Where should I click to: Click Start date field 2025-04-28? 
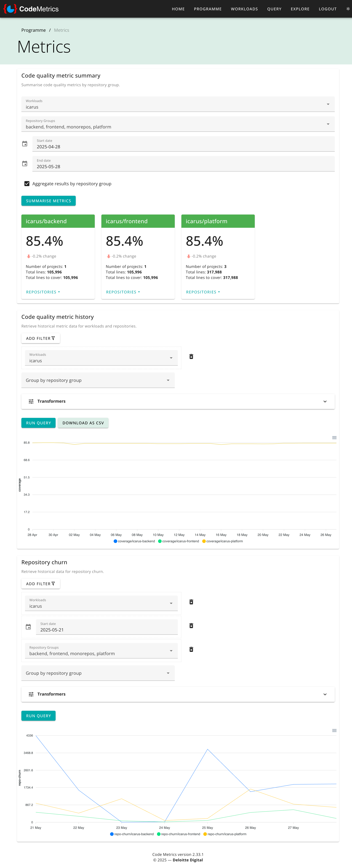point(183,144)
